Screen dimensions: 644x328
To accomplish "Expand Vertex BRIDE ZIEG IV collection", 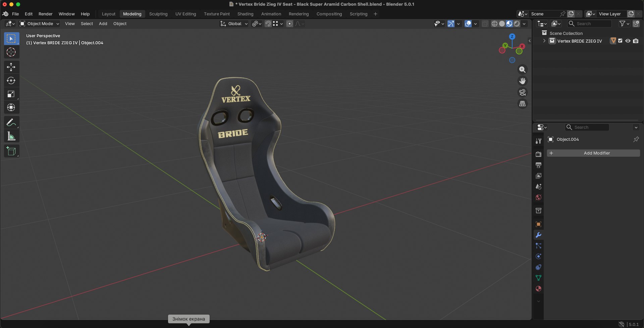I will pyautogui.click(x=544, y=41).
